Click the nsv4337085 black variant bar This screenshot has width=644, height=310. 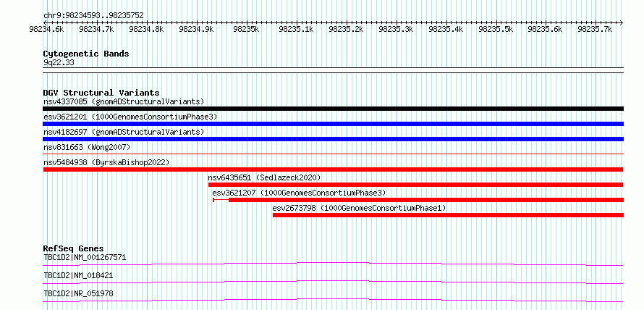(x=333, y=109)
